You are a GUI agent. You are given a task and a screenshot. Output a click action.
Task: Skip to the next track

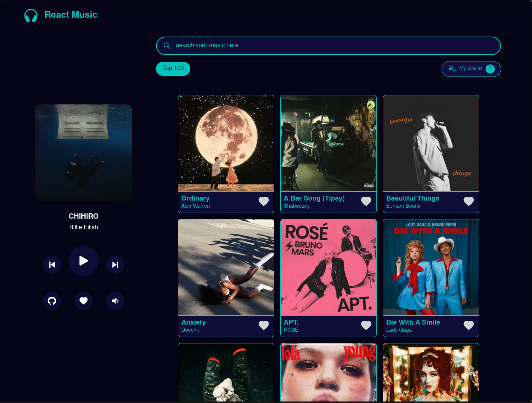point(115,265)
